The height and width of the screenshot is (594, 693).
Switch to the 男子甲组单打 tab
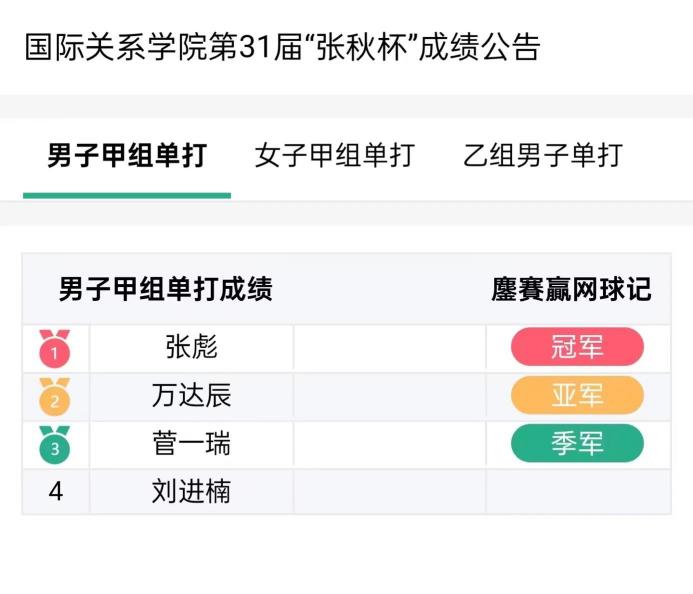tap(127, 156)
